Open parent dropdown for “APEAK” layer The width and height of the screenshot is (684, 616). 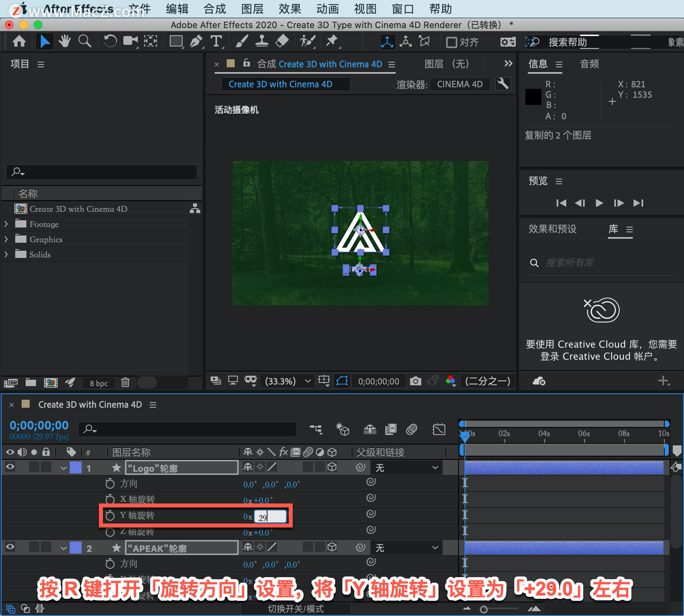[x=407, y=548]
